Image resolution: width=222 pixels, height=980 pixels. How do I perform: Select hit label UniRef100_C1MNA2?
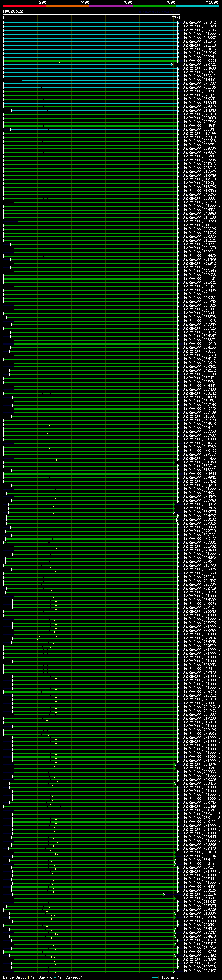[x=199, y=80]
